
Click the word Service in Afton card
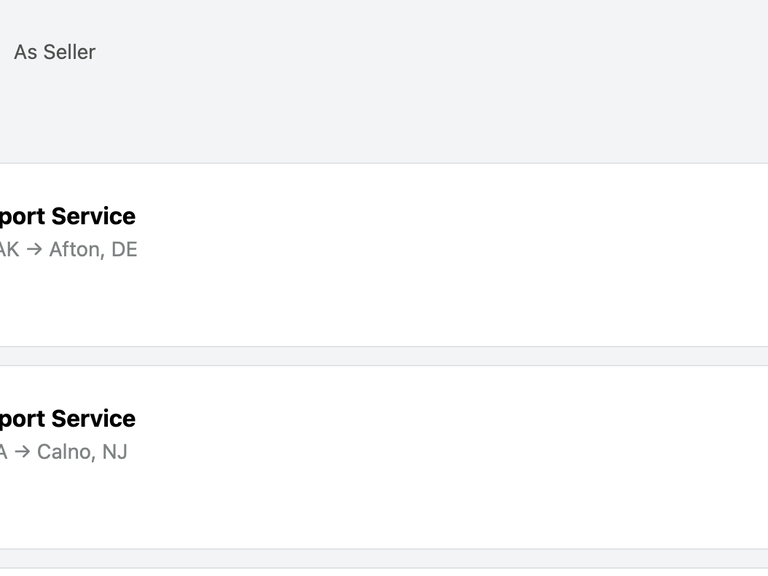(94, 216)
